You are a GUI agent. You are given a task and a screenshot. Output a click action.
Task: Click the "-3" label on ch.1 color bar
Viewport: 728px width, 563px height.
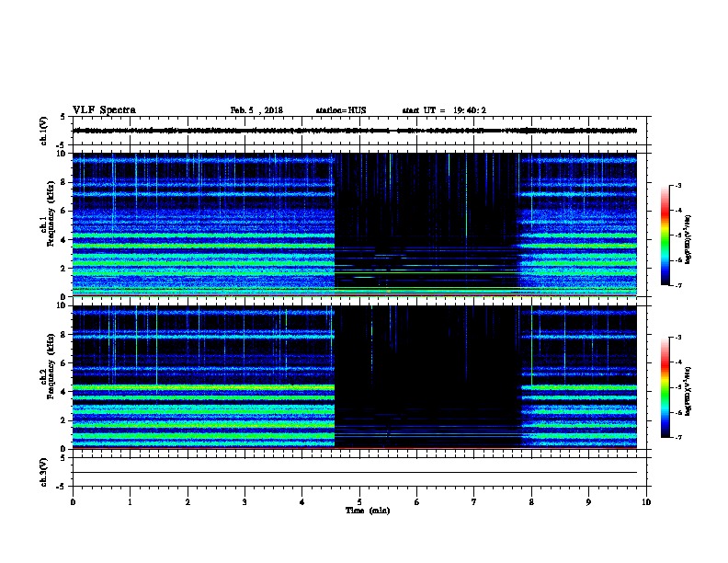click(677, 186)
